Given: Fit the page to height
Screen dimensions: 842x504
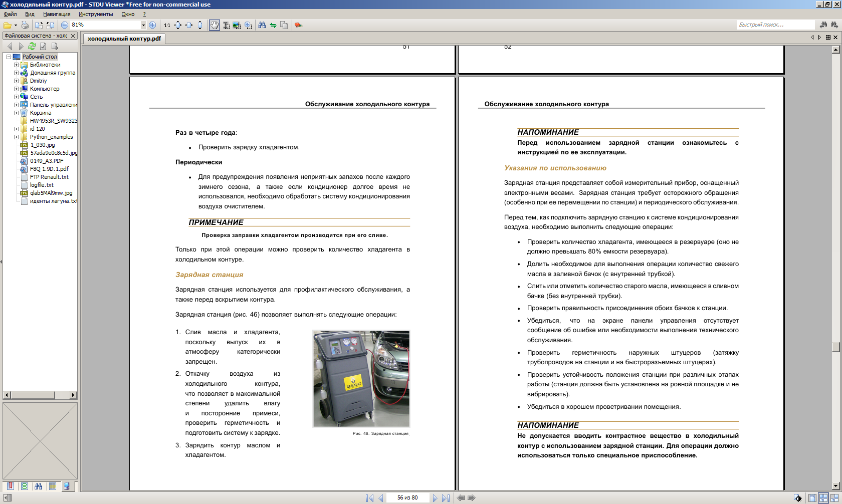Looking at the screenshot, I should (200, 25).
